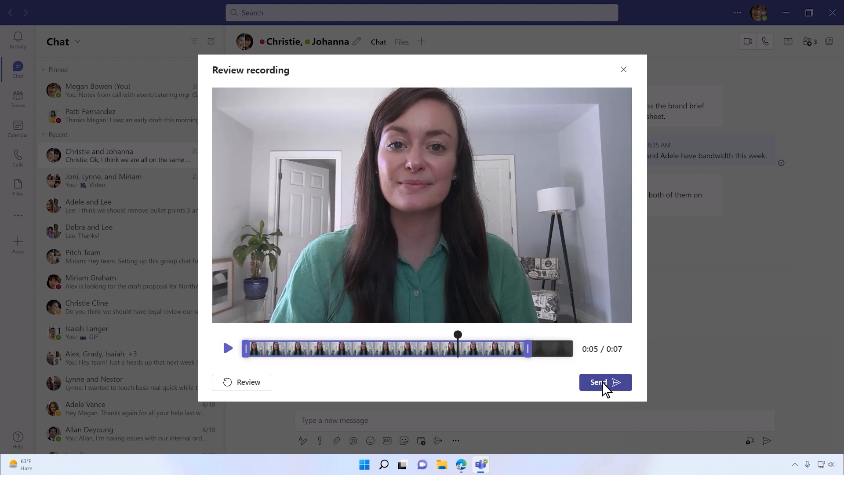The image size is (845, 477).
Task: Start an audio call with the group
Action: [x=765, y=42]
